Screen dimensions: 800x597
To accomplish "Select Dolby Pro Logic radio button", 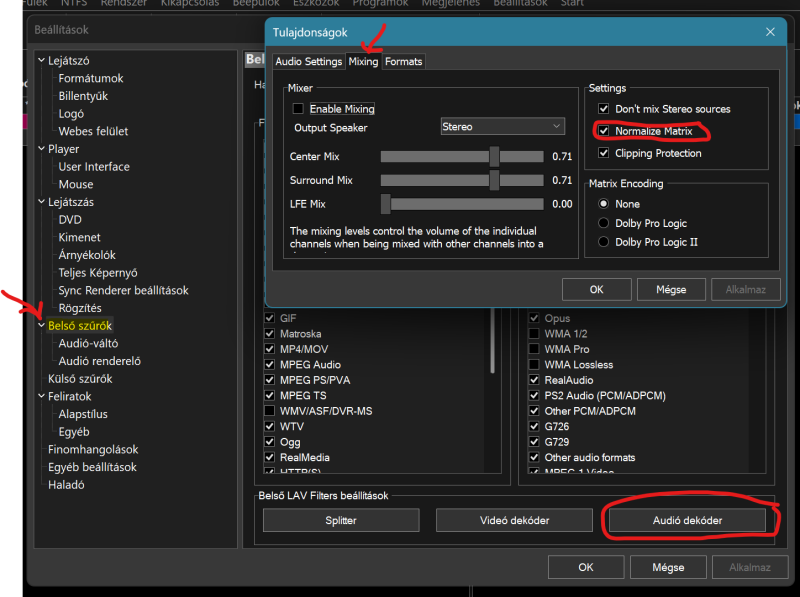I will pos(604,223).
